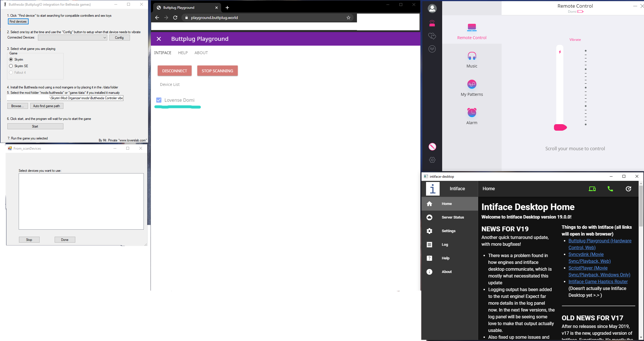Click the Domi battery indicator
Image resolution: width=644 pixels, height=341 pixels.
580,12
